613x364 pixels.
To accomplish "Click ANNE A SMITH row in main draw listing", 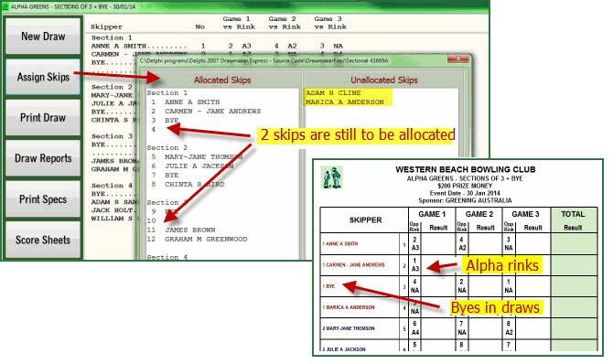I will (217, 46).
